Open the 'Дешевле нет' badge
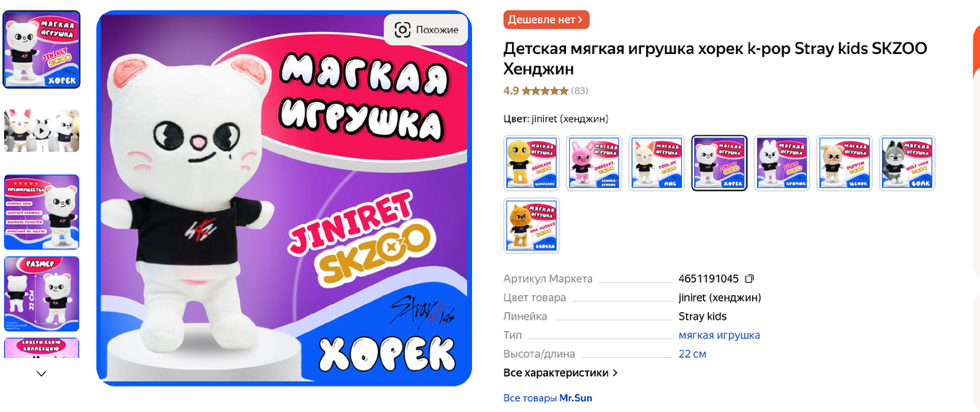The image size is (980, 412). point(546,19)
